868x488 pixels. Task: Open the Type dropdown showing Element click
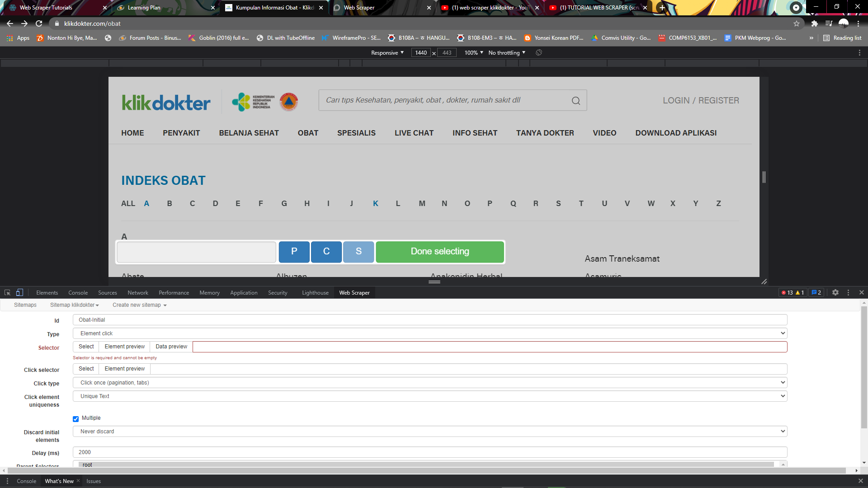click(429, 333)
